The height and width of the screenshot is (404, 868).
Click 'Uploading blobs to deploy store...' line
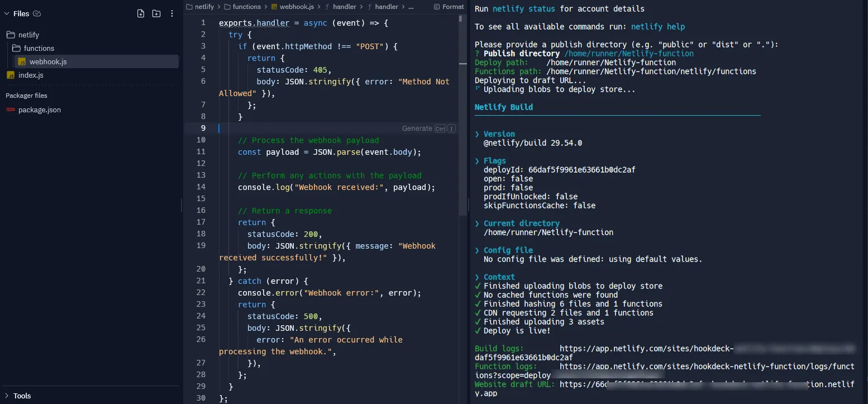point(560,89)
